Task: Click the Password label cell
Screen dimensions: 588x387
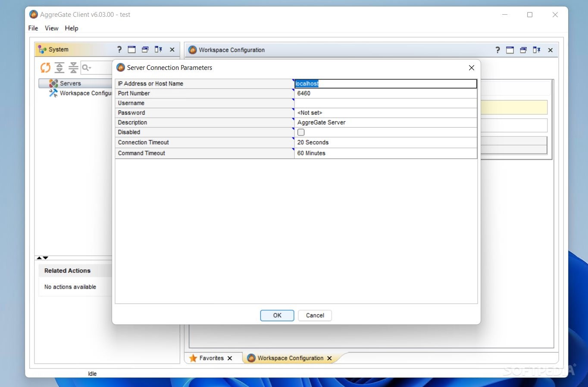Action: click(204, 113)
